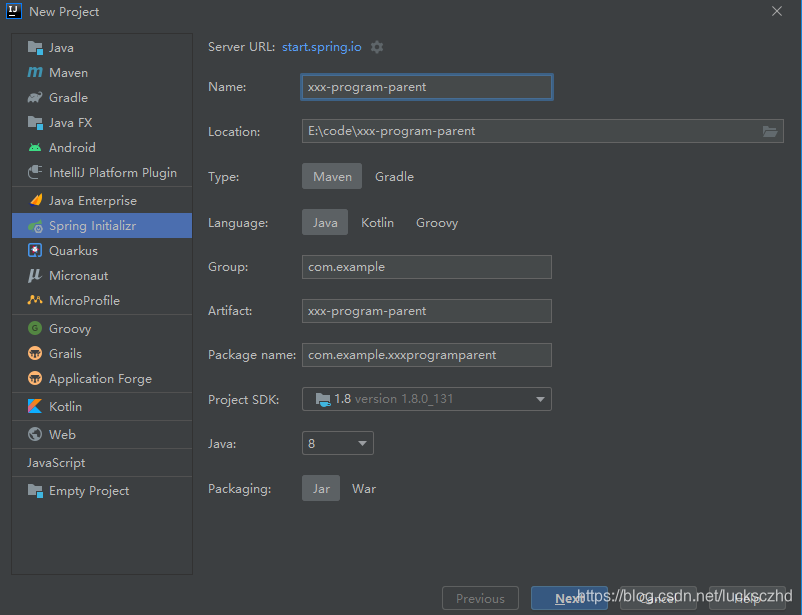Click the Java folder icon in sidebar
Viewport: 802px width, 615px height.
point(35,48)
